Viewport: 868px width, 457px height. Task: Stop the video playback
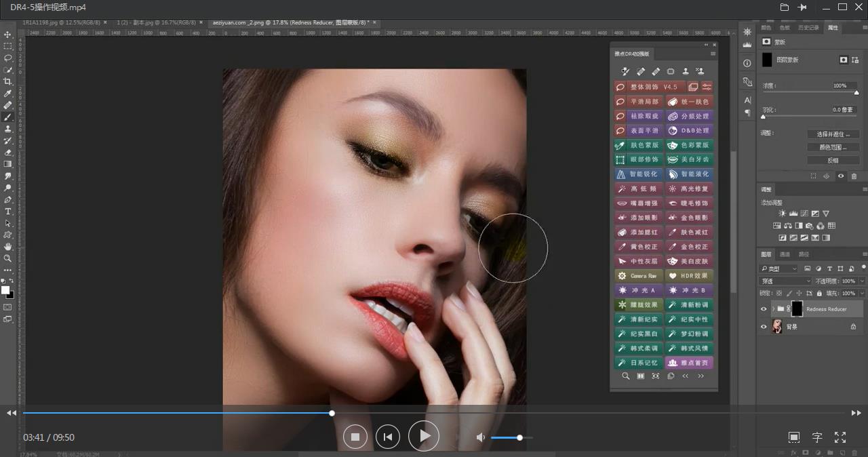[355, 437]
